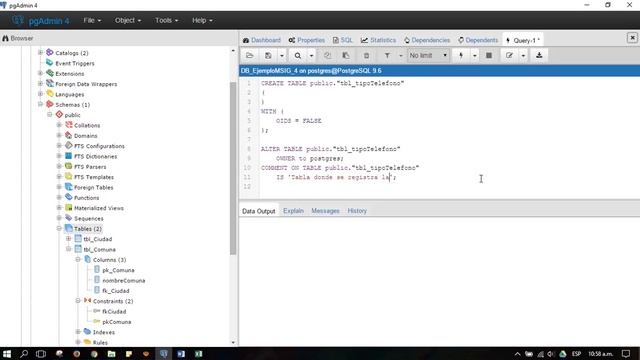Close the query panel with X button
Image resolution: width=640 pixels, height=360 pixels.
click(x=632, y=38)
